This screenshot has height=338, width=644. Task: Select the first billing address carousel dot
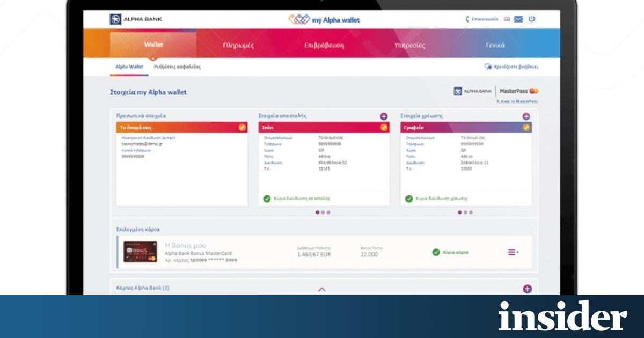pyautogui.click(x=459, y=212)
